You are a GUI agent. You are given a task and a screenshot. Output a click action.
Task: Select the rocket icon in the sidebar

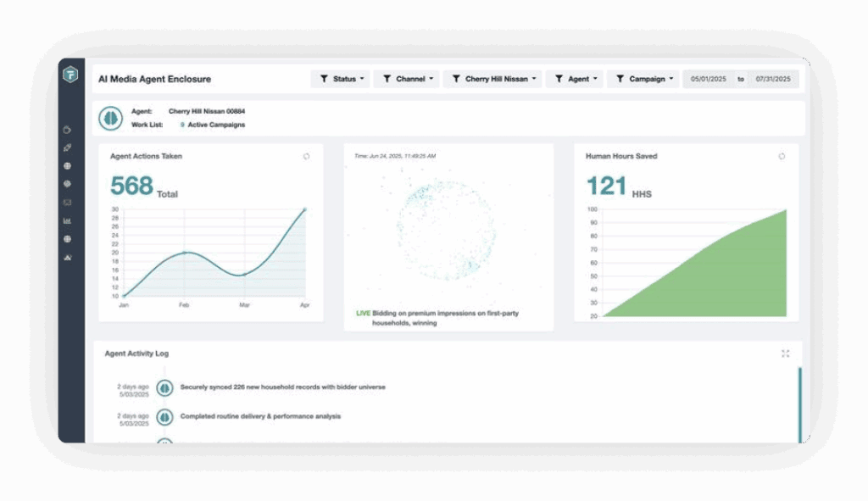coord(67,148)
